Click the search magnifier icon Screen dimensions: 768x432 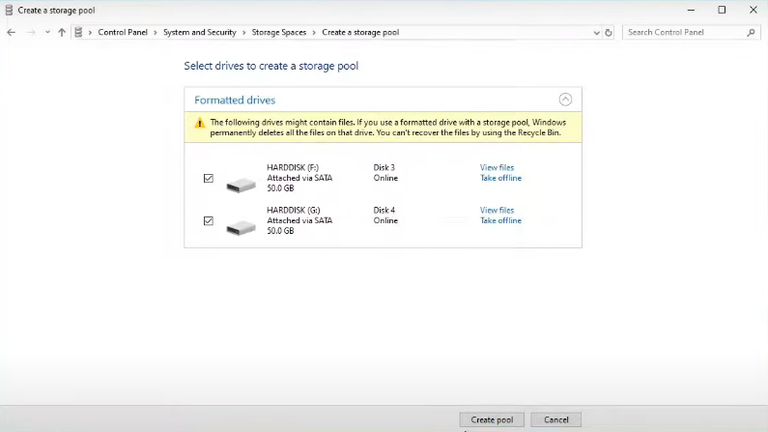(751, 32)
